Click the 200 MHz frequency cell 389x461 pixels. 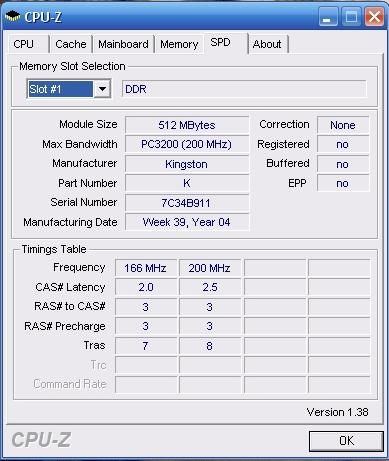click(210, 268)
